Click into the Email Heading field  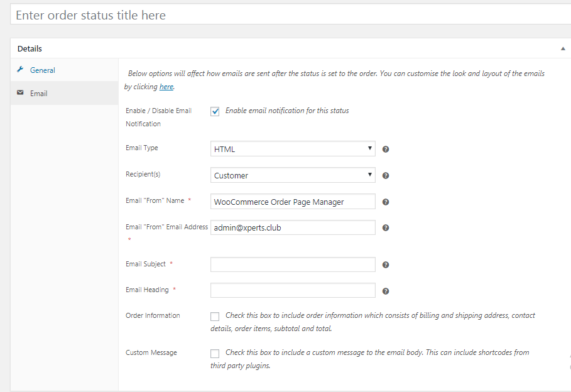tap(293, 290)
